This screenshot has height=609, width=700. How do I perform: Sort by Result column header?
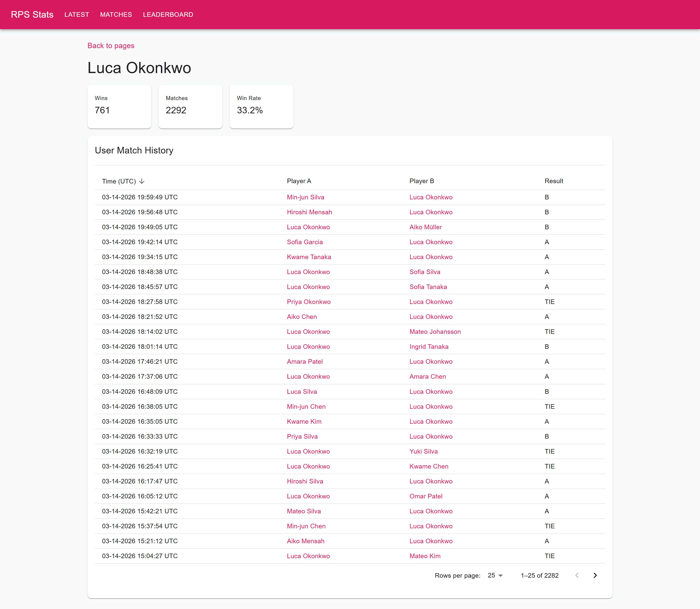pos(553,181)
